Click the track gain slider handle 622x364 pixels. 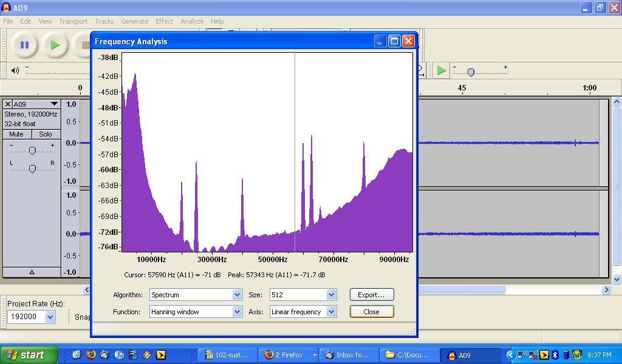(32, 150)
